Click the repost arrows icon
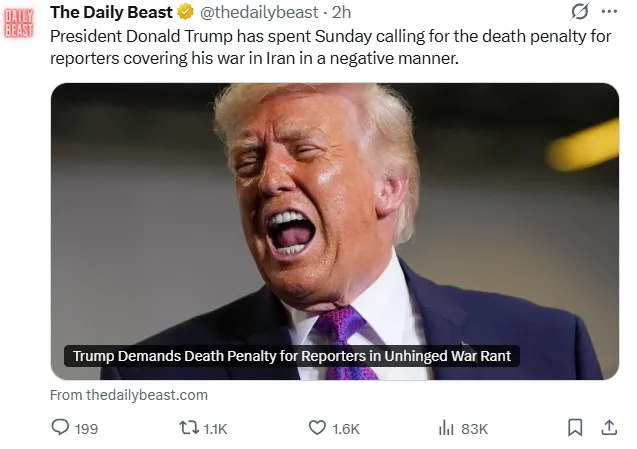Image resolution: width=637 pixels, height=449 pixels. pos(187,428)
